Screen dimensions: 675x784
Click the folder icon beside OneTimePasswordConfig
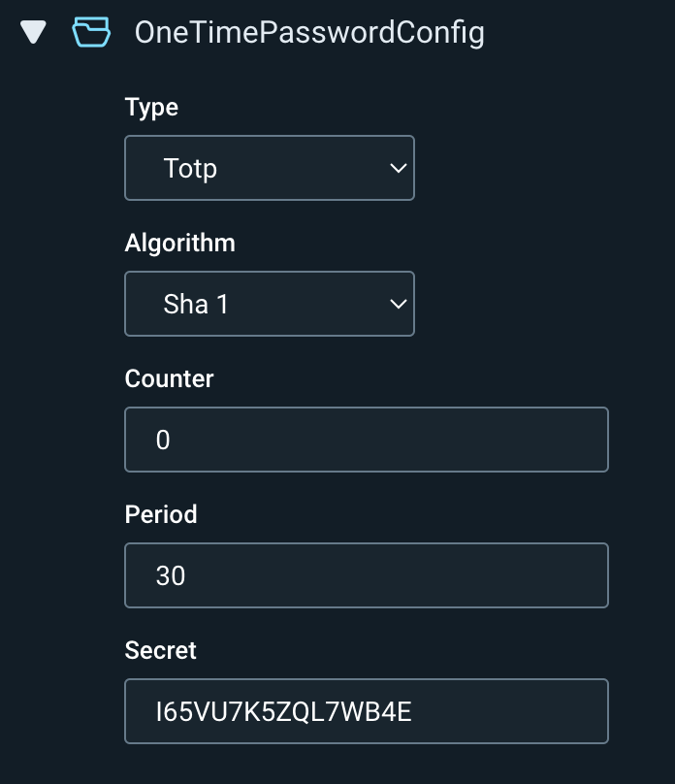click(x=91, y=33)
